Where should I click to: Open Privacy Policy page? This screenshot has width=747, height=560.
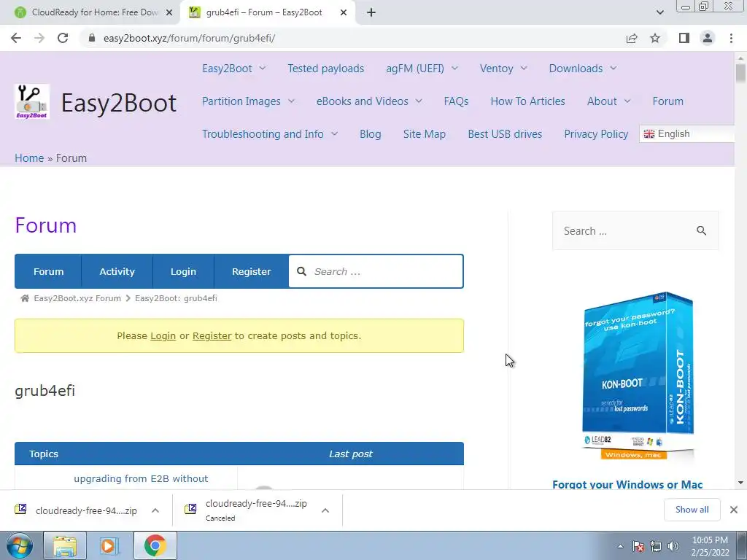(x=596, y=134)
